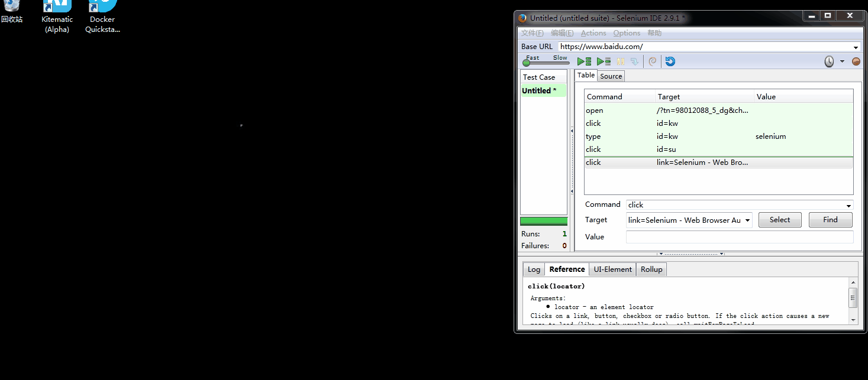This screenshot has height=380, width=868.
Task: Open the Rollup tab
Action: pyautogui.click(x=651, y=269)
